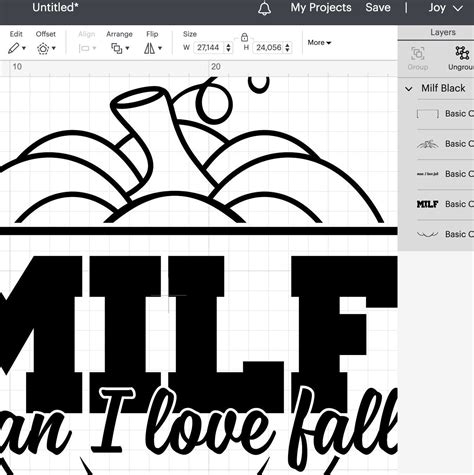474x475 pixels.
Task: Expand the Flip dropdown arrow
Action: (x=160, y=48)
